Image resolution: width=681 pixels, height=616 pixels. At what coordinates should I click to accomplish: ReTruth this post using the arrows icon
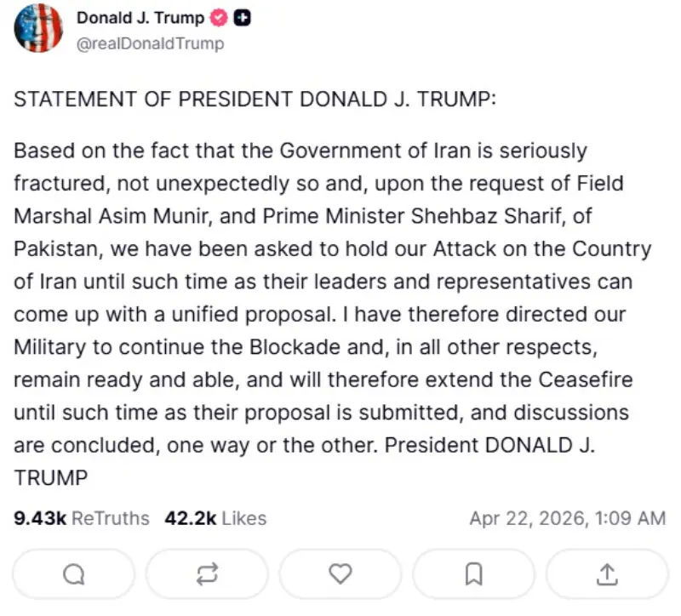(207, 574)
